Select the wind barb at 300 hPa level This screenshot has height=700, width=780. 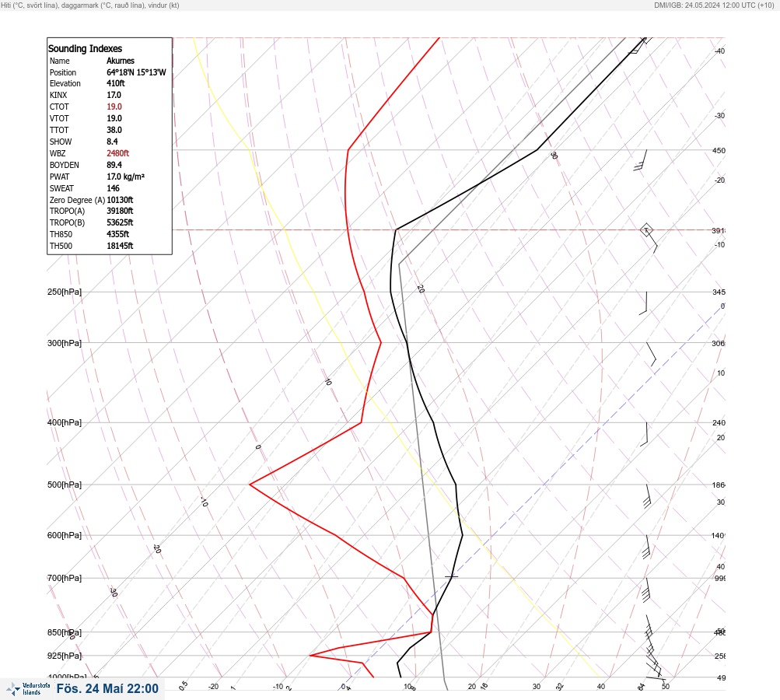tap(651, 354)
